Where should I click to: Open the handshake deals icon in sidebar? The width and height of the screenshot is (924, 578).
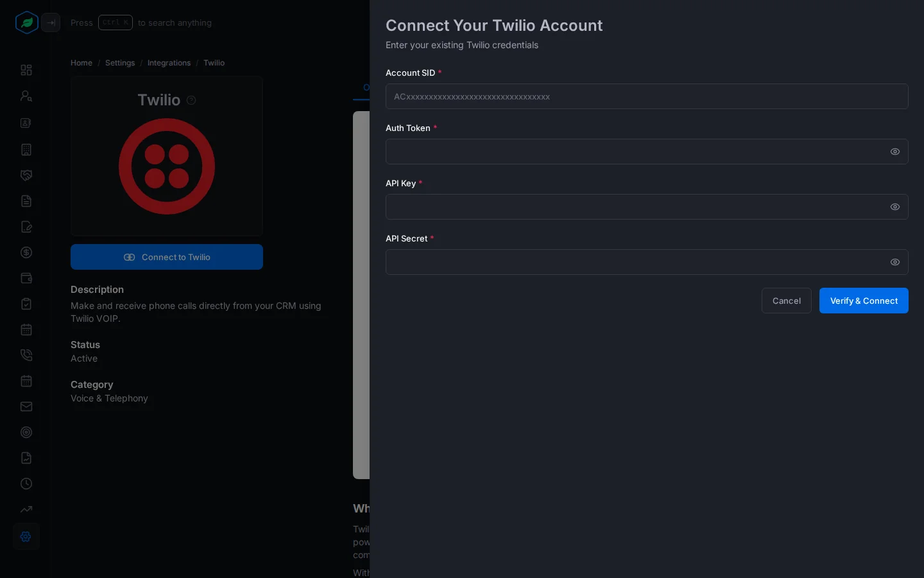point(26,175)
